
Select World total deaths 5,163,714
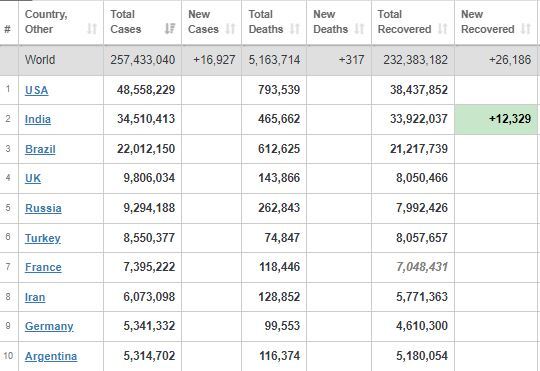[x=274, y=60]
